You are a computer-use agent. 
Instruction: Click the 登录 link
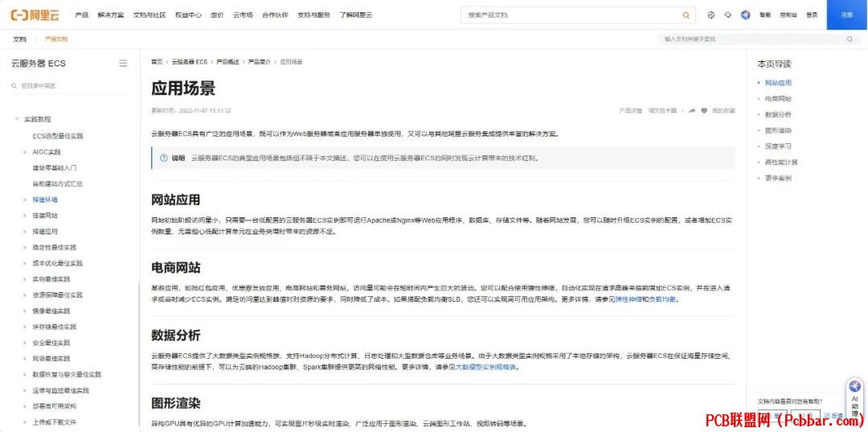click(812, 15)
